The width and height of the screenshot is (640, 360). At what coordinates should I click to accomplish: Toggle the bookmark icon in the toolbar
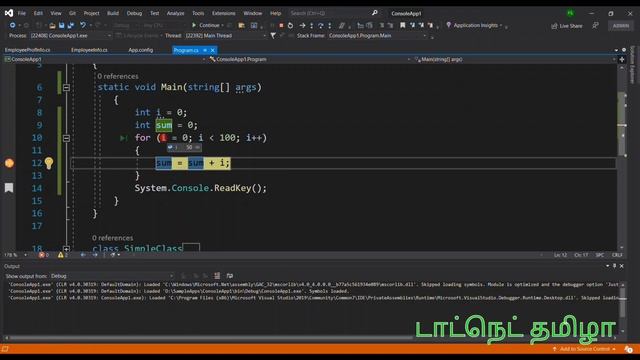[x=403, y=25]
